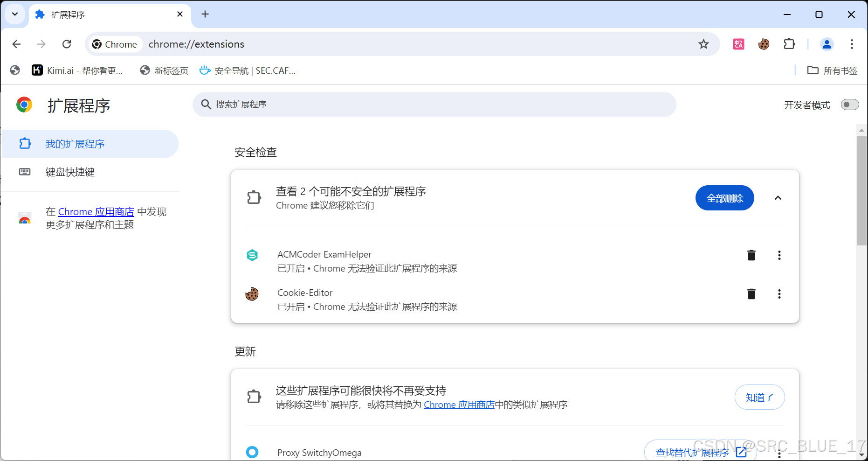Screen dimensions: 868x461
Task: Click the search magnifier icon
Action: coord(206,104)
